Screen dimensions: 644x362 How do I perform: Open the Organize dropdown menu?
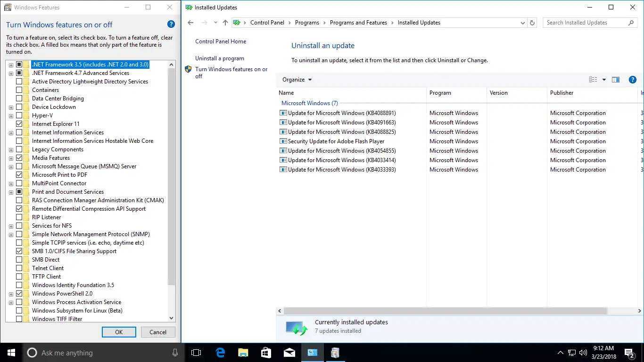tap(297, 80)
